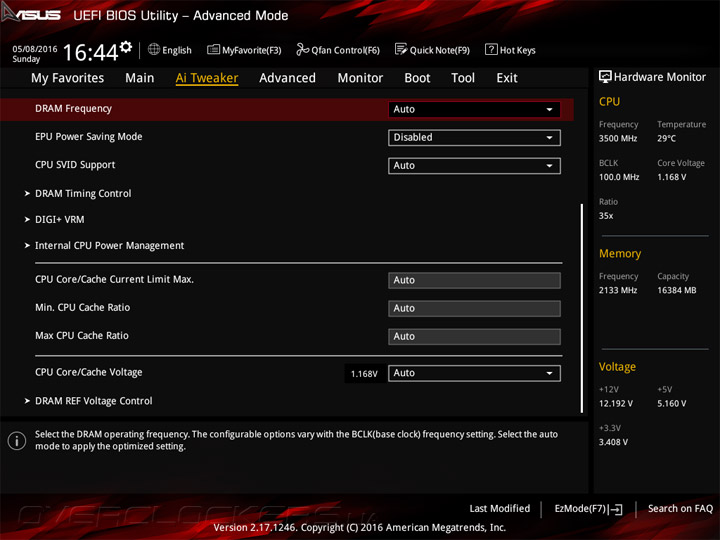Click the Min. CPU Cache Ratio field

coord(474,308)
